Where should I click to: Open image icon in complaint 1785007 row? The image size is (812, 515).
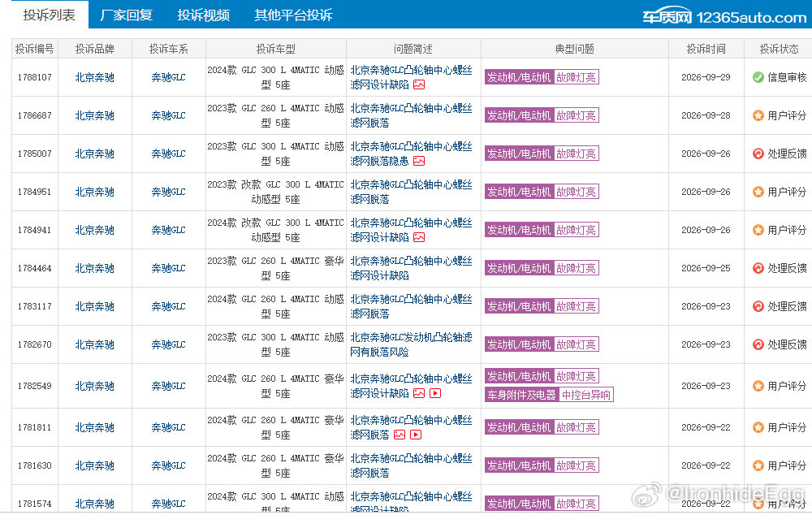coord(419,161)
